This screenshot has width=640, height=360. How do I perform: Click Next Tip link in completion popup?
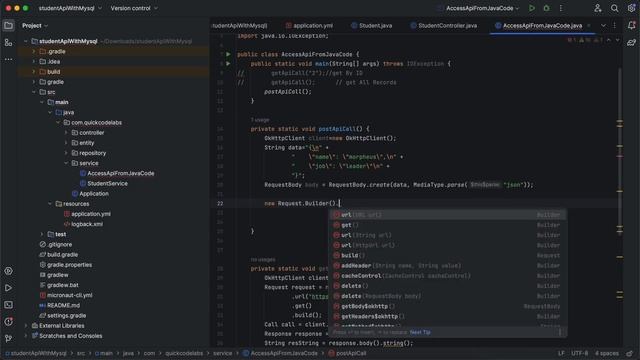point(420,332)
